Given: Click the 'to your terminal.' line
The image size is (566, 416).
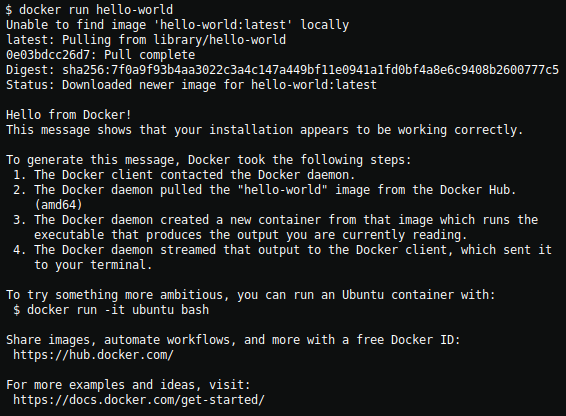Looking at the screenshot, I should pyautogui.click(x=93, y=265).
